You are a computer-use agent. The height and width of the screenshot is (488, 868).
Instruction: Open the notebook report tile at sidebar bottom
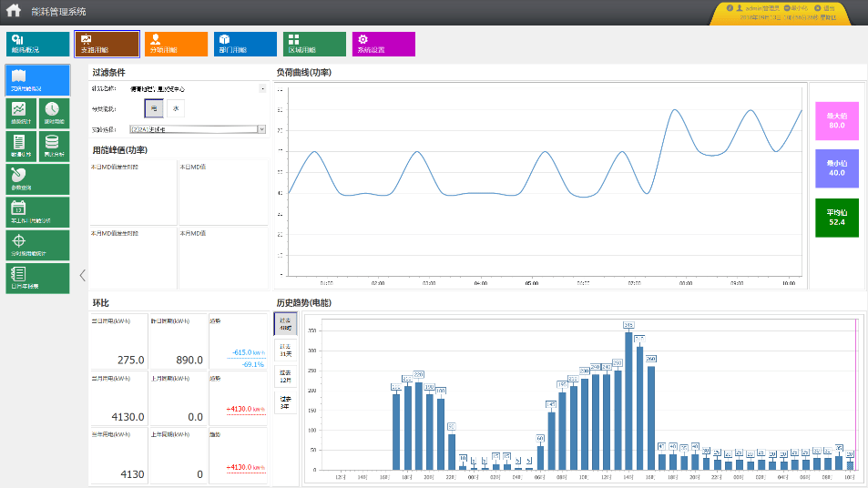point(37,278)
